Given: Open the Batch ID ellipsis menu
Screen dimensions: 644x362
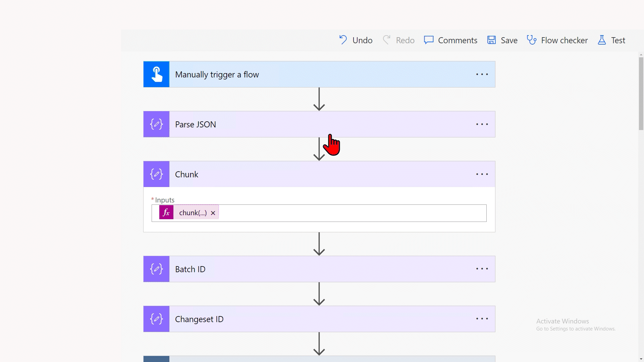Looking at the screenshot, I should 482,269.
